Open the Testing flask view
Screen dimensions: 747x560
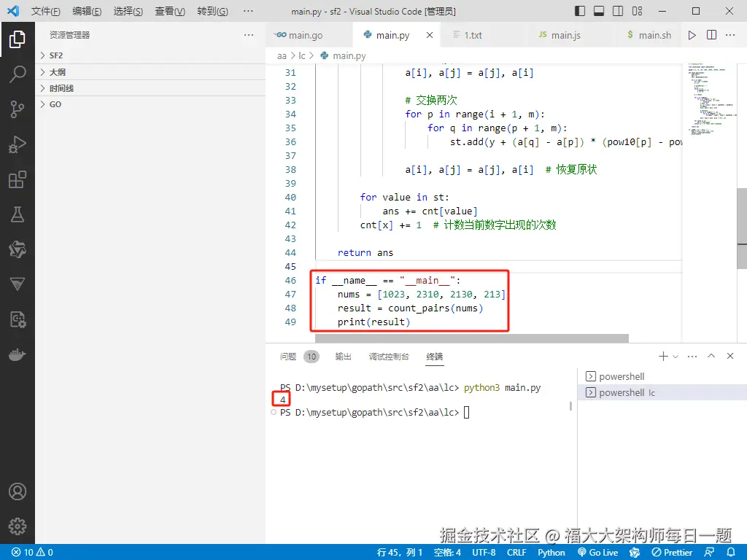pyautogui.click(x=18, y=214)
